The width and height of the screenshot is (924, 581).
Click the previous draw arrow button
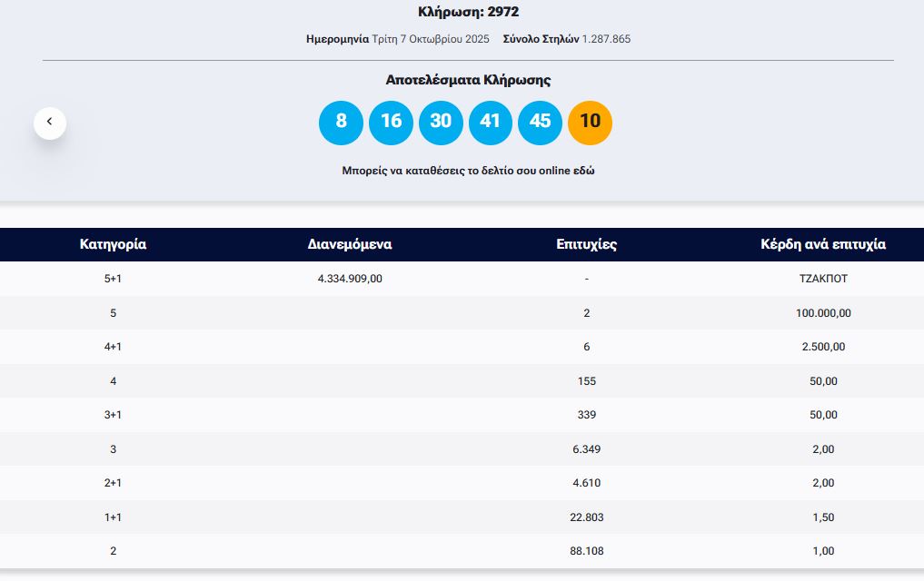pos(50,123)
